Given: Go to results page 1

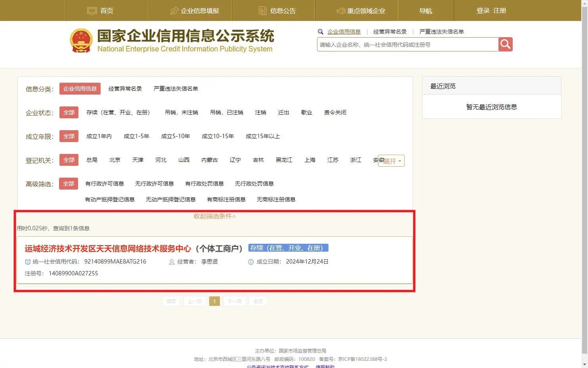Looking at the screenshot, I should coord(214,302).
